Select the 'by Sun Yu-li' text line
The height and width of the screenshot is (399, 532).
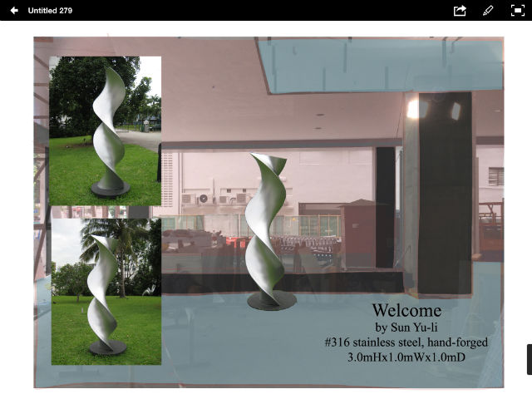click(406, 328)
